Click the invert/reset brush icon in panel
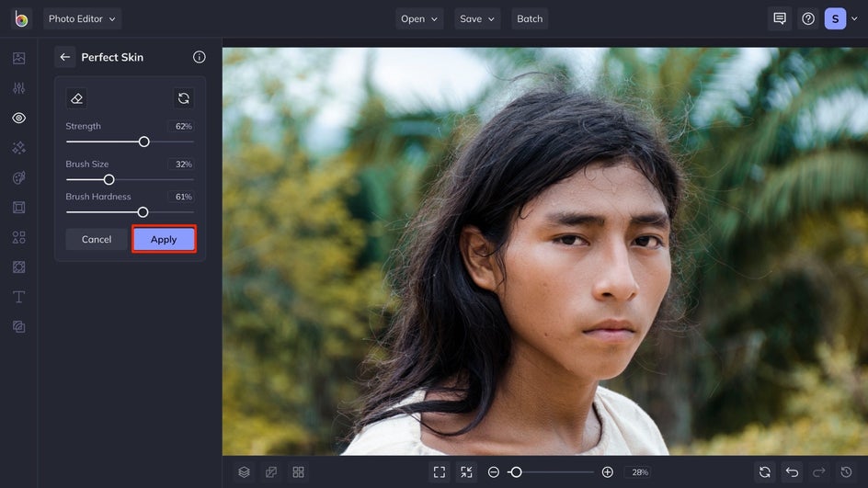The width and height of the screenshot is (868, 488). [x=184, y=98]
